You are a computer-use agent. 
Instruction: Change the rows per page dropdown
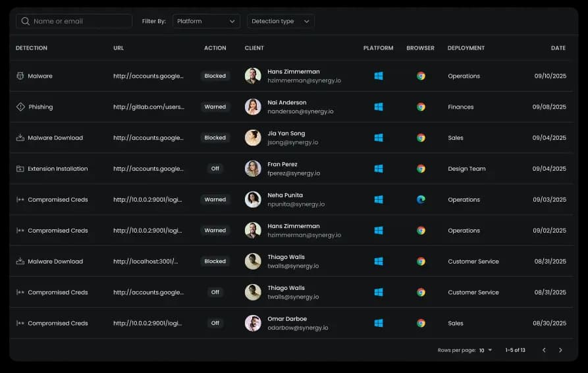coord(486,350)
